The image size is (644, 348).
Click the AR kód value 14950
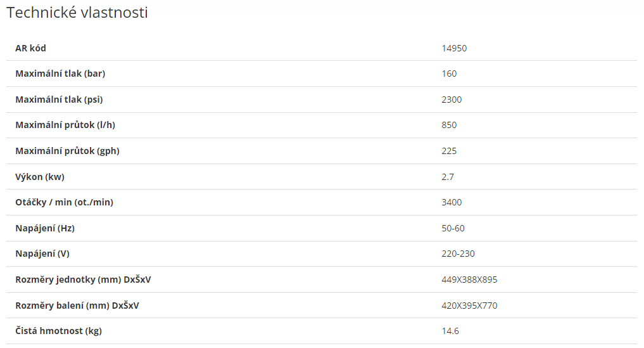point(454,48)
